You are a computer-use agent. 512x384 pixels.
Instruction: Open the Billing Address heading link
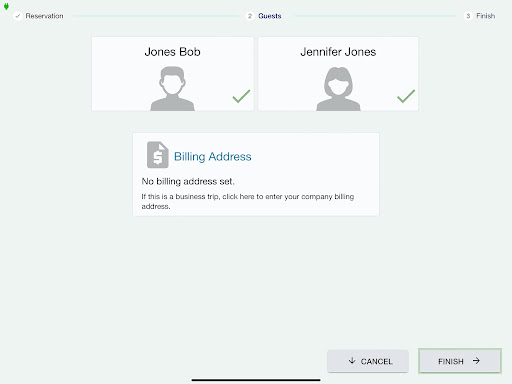213,156
